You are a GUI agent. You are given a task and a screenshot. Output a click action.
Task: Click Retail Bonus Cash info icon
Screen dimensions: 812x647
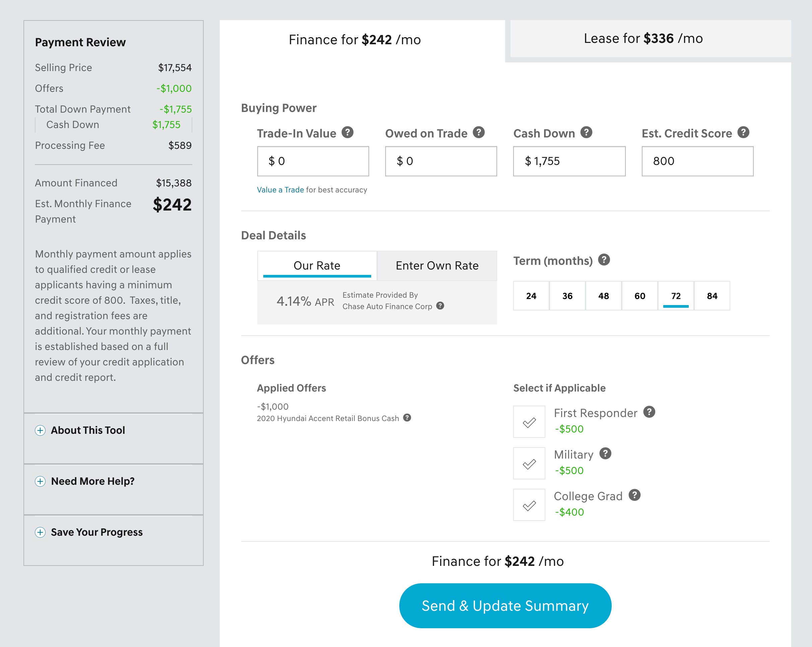coord(407,417)
